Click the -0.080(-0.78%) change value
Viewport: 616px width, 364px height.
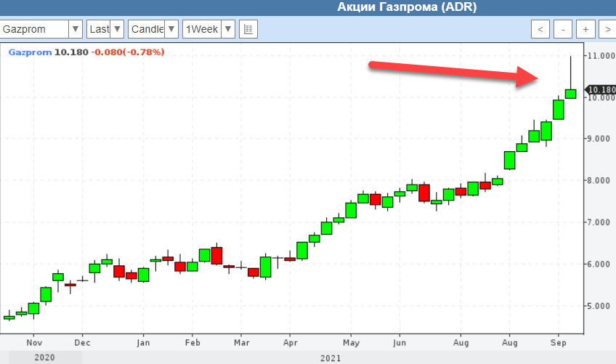point(127,52)
